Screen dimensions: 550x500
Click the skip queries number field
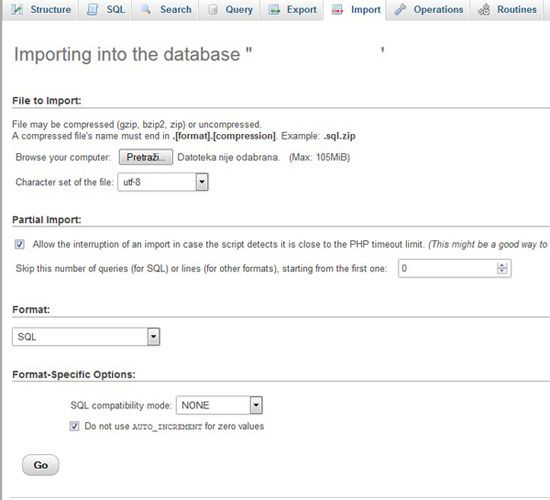click(455, 268)
